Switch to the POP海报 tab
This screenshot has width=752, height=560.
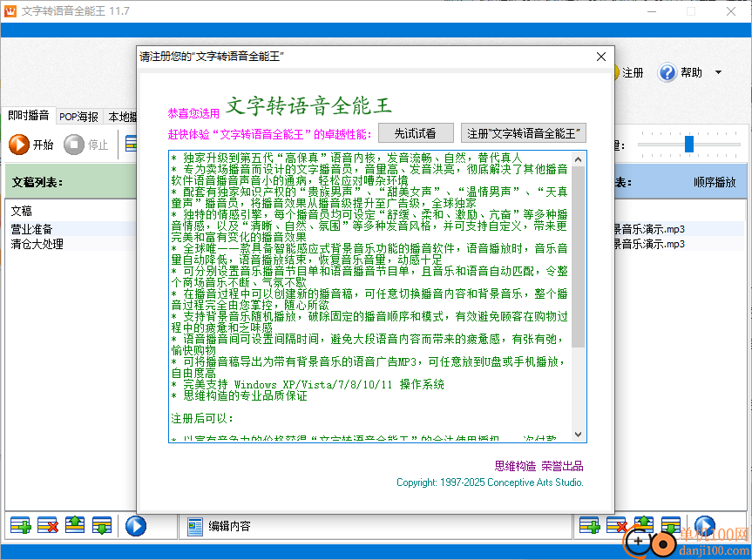pyautogui.click(x=78, y=117)
